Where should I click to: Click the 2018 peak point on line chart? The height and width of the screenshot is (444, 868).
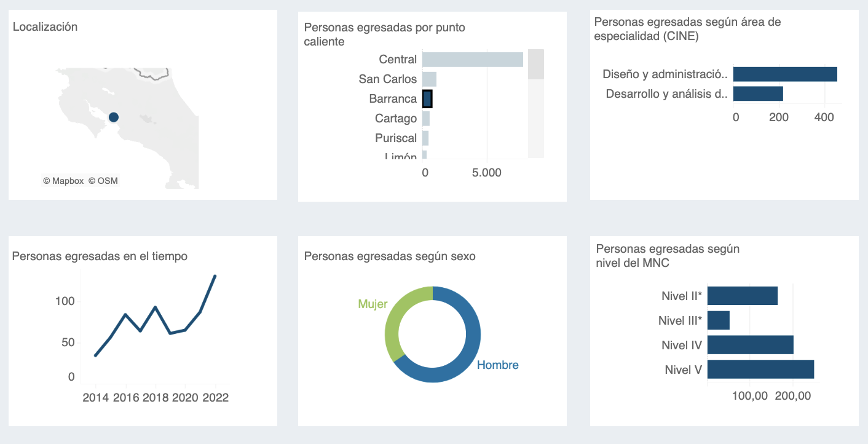pos(155,307)
